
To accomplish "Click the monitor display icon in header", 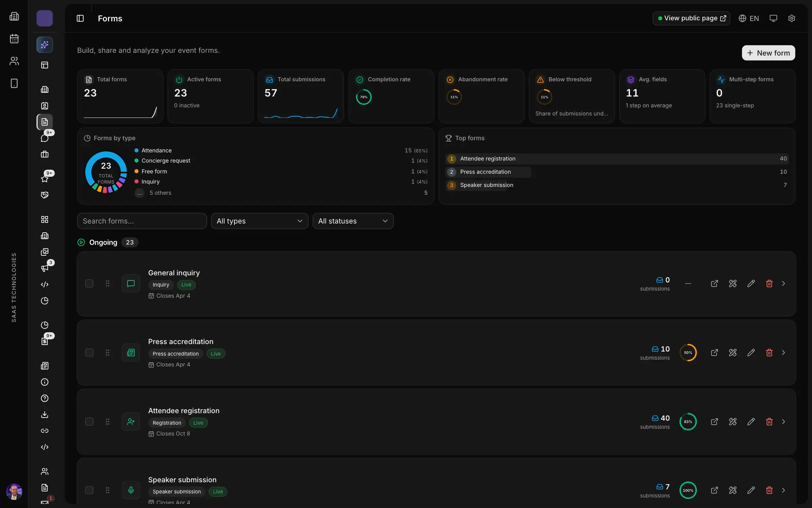I will (773, 18).
